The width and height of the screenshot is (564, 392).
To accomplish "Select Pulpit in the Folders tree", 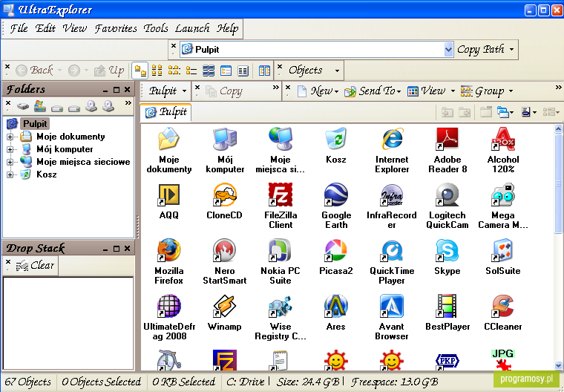I will pyautogui.click(x=35, y=124).
